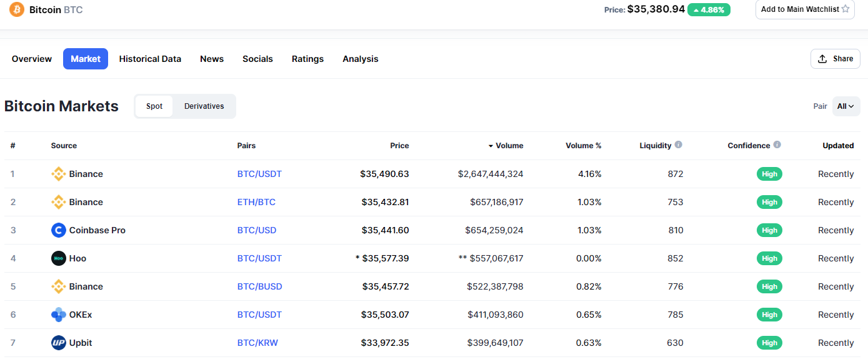Open BTC/USDT pair for Binance row 1

coord(259,174)
